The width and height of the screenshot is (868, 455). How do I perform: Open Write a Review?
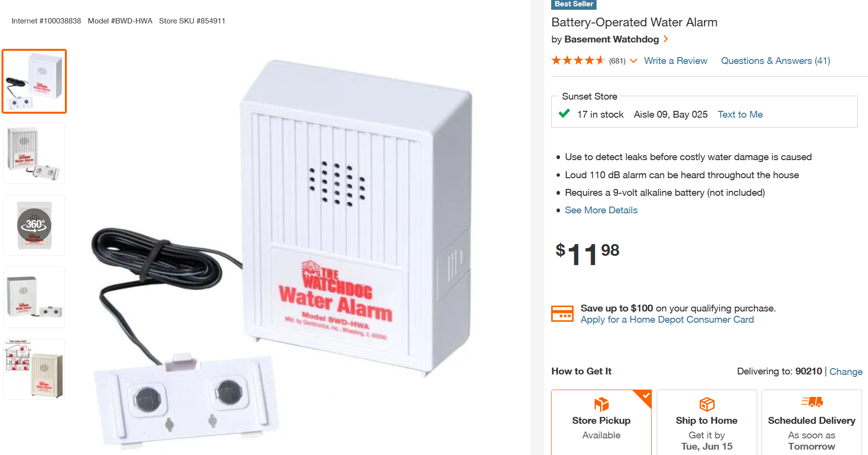click(676, 61)
